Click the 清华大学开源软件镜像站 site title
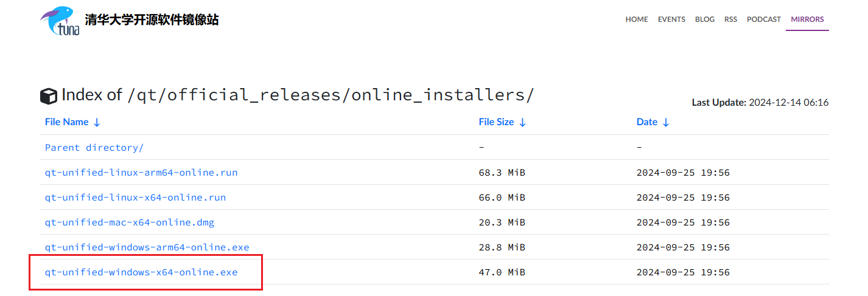This screenshot has height=296, width=868. (x=152, y=20)
